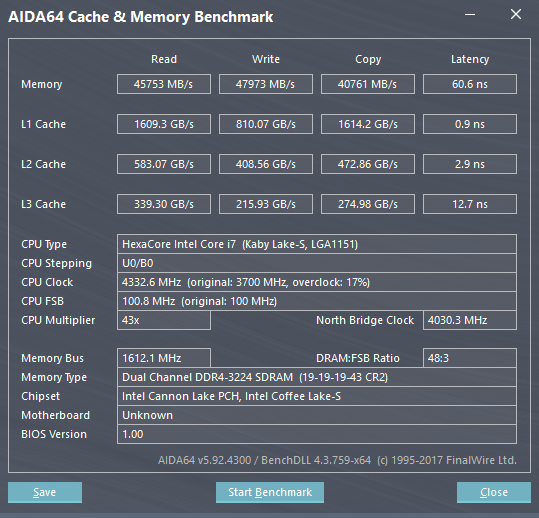This screenshot has width=539, height=518.
Task: Click the Close button at bottom
Action: pos(494,492)
